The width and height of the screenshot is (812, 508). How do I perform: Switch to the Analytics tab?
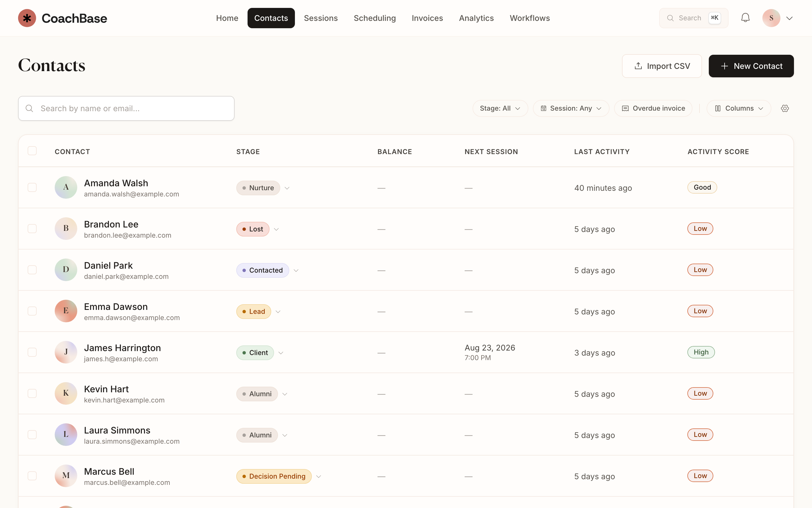pyautogui.click(x=476, y=18)
